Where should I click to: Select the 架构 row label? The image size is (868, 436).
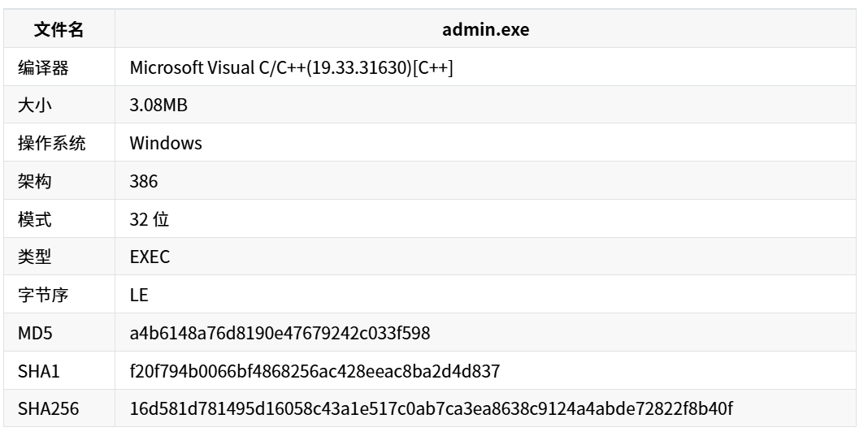35,182
